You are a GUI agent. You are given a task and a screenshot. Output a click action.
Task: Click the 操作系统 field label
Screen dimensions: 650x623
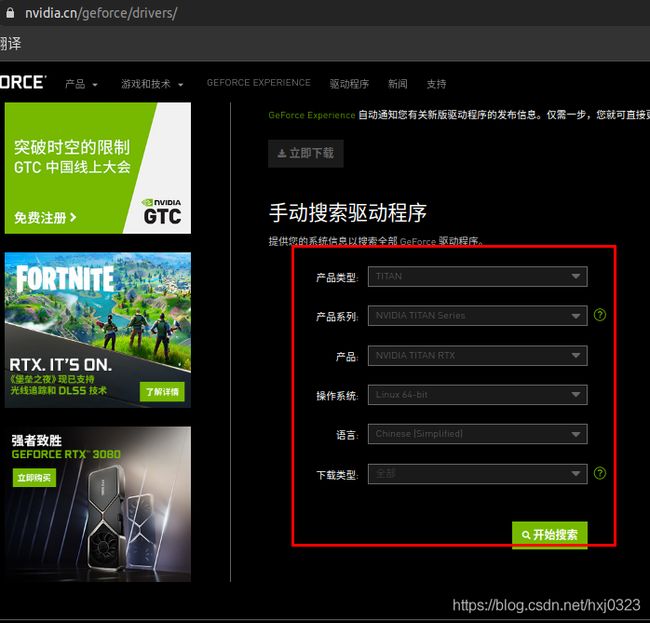pos(337,396)
